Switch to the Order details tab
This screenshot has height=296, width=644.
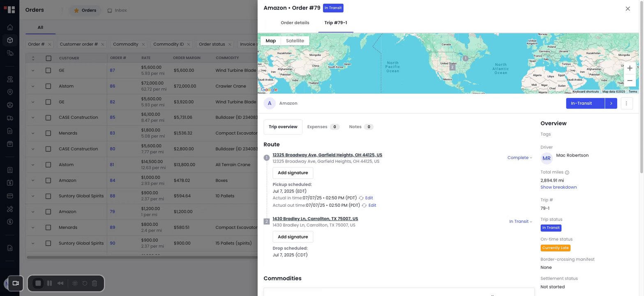tap(295, 23)
